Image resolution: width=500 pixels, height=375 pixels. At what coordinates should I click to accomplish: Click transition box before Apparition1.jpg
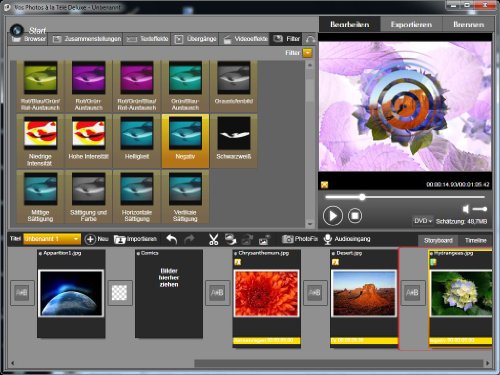click(22, 293)
